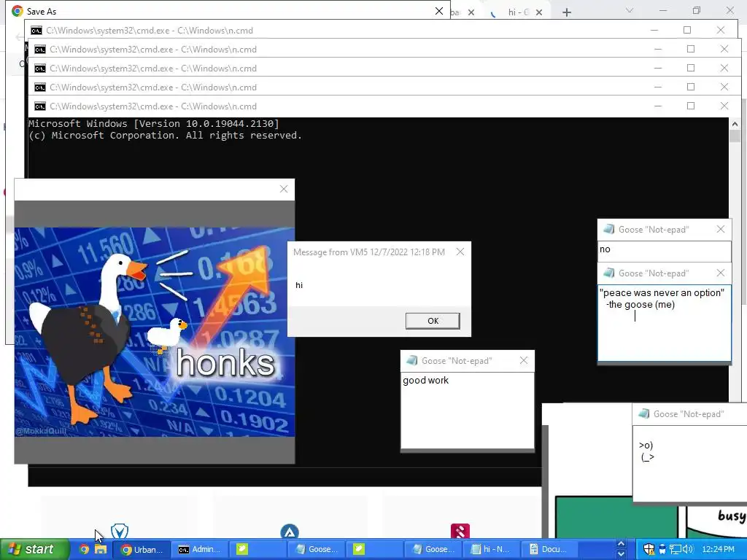Viewport: 747px width, 560px height.
Task: Close the "peace was never an option" Goose window
Action: click(721, 273)
